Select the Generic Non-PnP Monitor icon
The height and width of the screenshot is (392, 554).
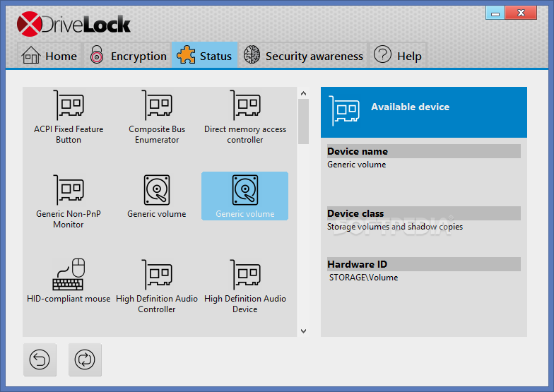[x=69, y=189]
